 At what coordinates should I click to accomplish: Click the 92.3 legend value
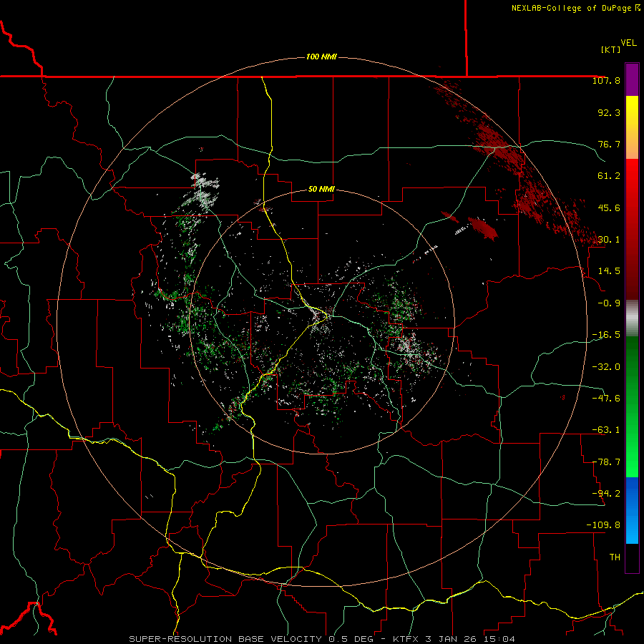(x=609, y=112)
